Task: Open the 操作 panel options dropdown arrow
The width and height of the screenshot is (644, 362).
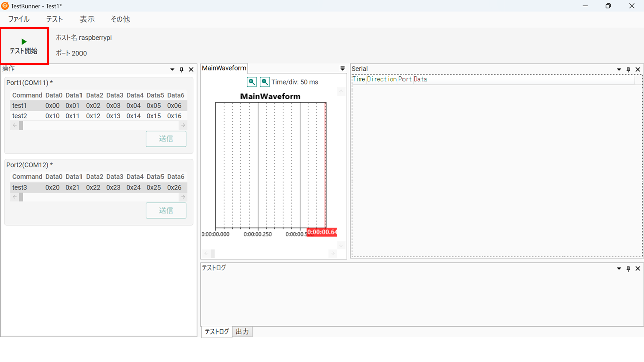Action: click(x=172, y=70)
